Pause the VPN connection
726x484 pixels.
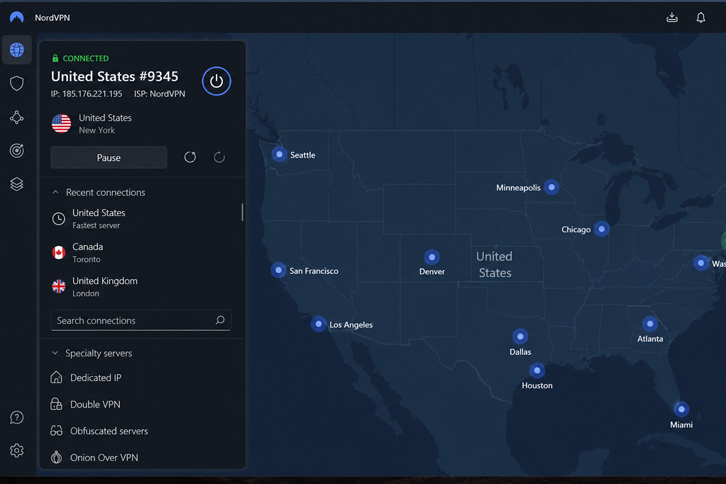click(x=109, y=157)
